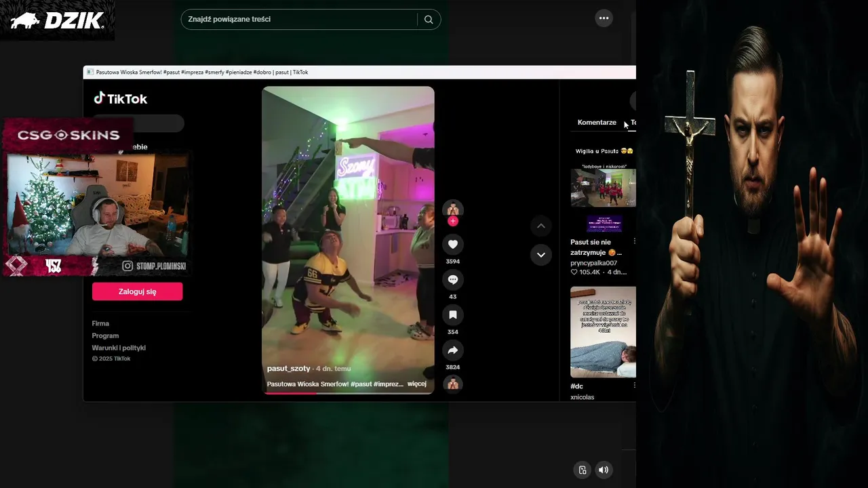Image resolution: width=868 pixels, height=488 pixels.
Task: Open options dots for 'Pasut sie nie zatrzymuje' video
Action: click(634, 241)
